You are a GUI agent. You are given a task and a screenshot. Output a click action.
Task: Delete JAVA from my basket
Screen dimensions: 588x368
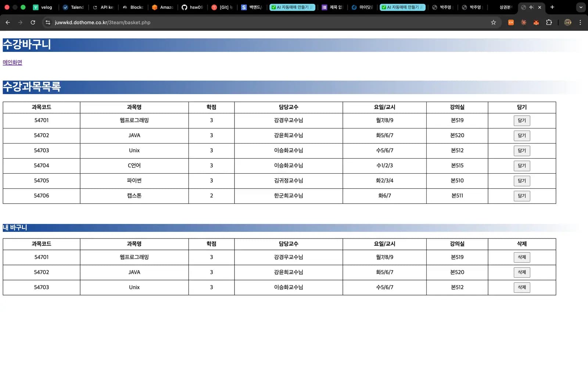pyautogui.click(x=522, y=273)
